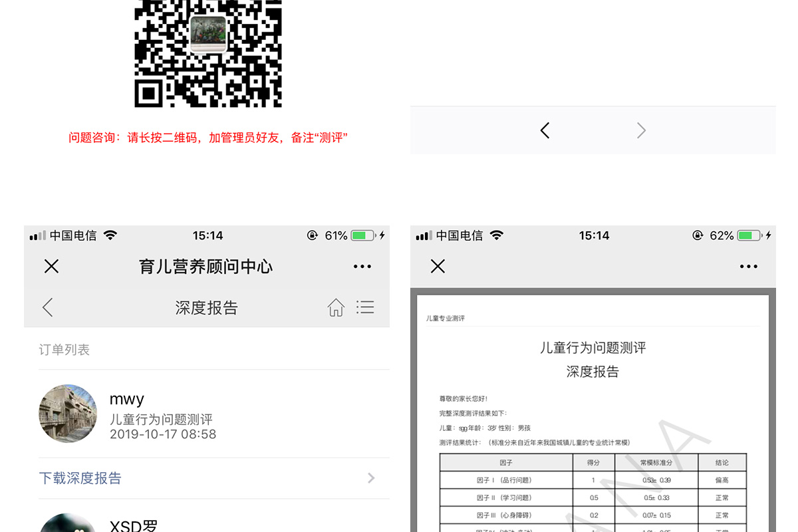Image resolution: width=798 pixels, height=532 pixels.
Task: Select 尊敬的家长您好 greeting line
Action: pyautogui.click(x=464, y=399)
